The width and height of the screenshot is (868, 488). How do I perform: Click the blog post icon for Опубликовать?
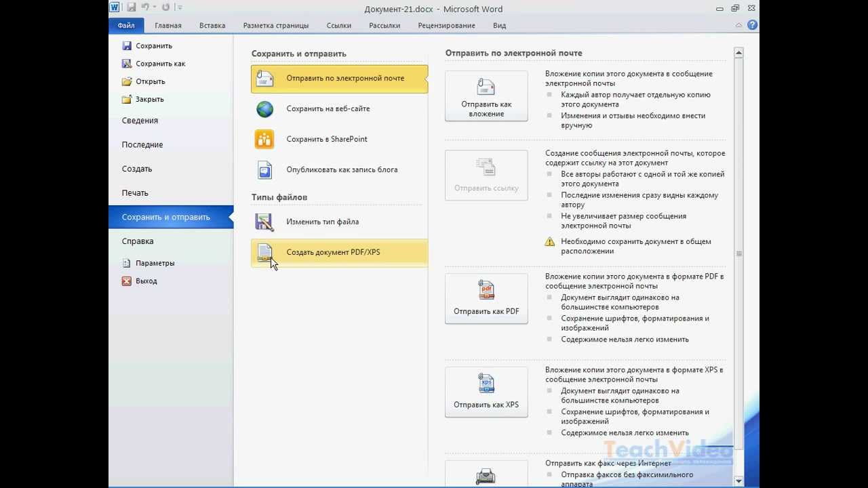(264, 170)
